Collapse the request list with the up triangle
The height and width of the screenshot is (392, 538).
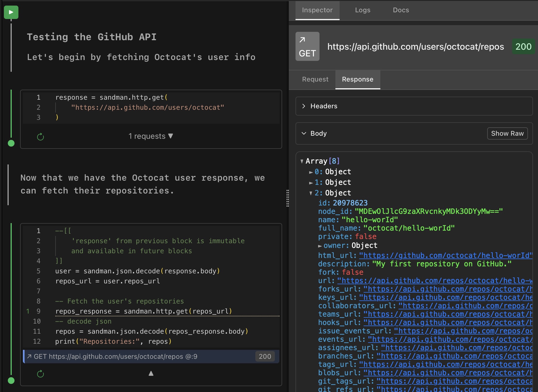151,374
